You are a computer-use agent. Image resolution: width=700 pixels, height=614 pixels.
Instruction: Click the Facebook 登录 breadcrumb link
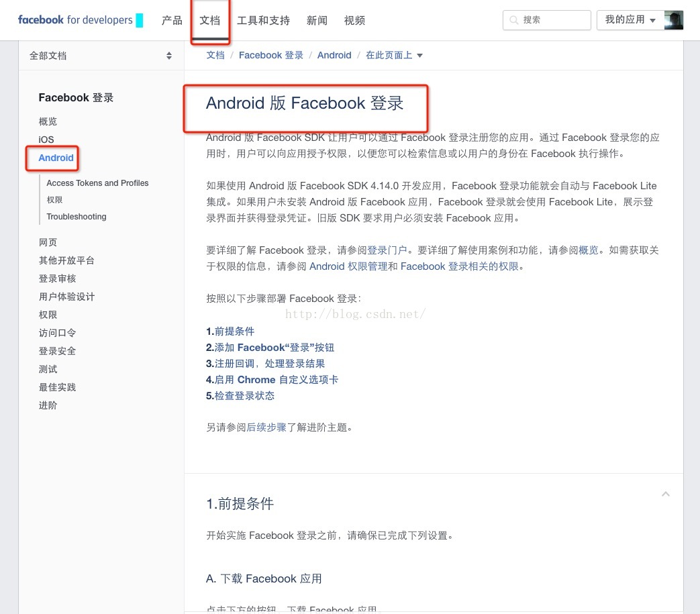click(x=271, y=55)
